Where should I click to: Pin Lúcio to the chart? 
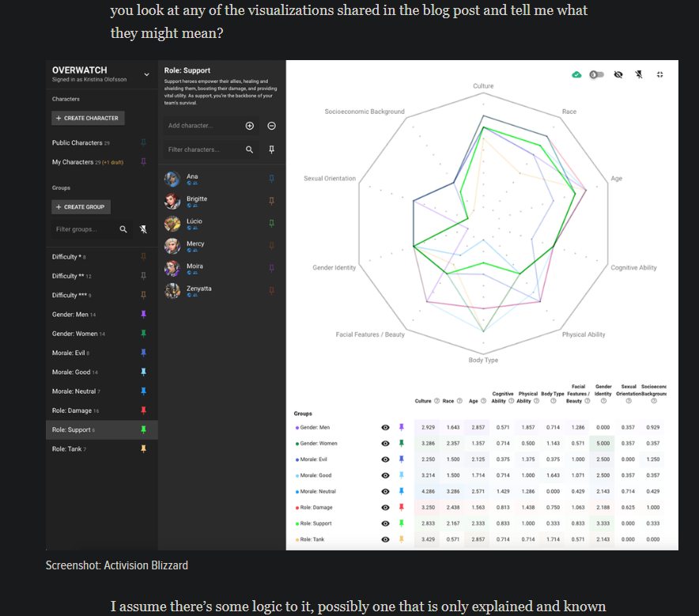click(271, 223)
